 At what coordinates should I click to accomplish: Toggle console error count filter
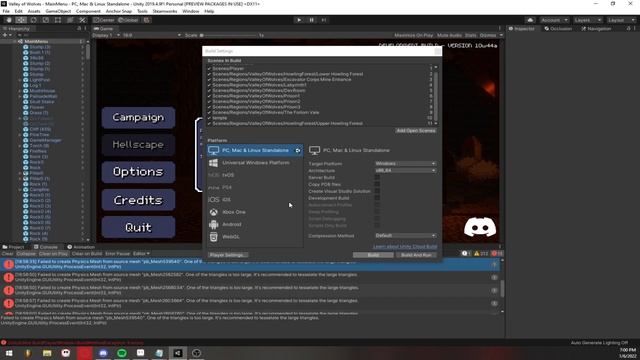pyautogui.click(x=497, y=253)
